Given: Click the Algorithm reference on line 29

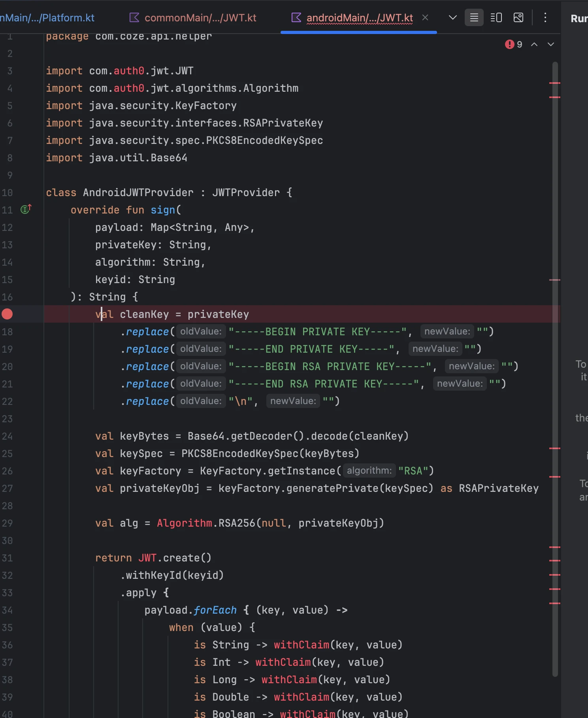Looking at the screenshot, I should click(x=184, y=523).
